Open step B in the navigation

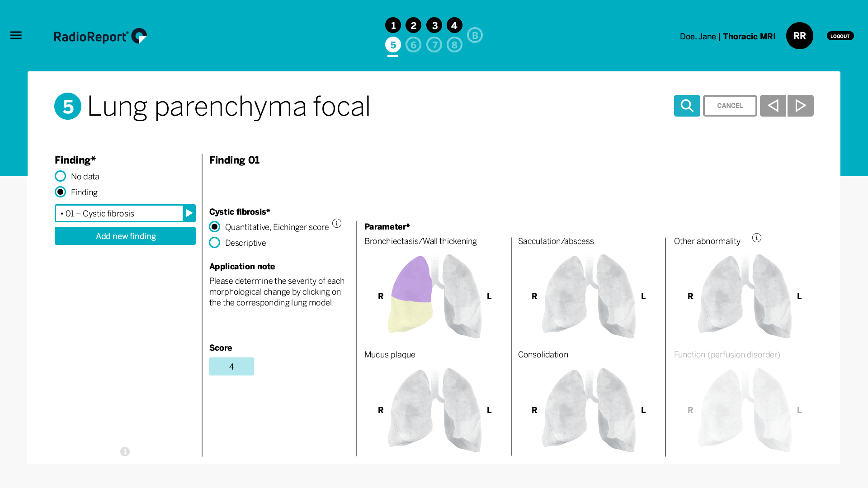click(x=475, y=35)
